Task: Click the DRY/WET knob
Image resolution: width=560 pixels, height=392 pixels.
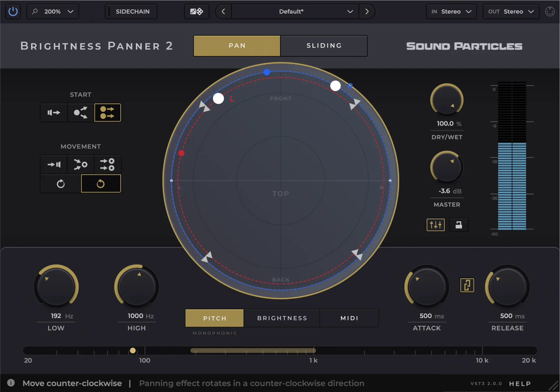Action: click(447, 100)
